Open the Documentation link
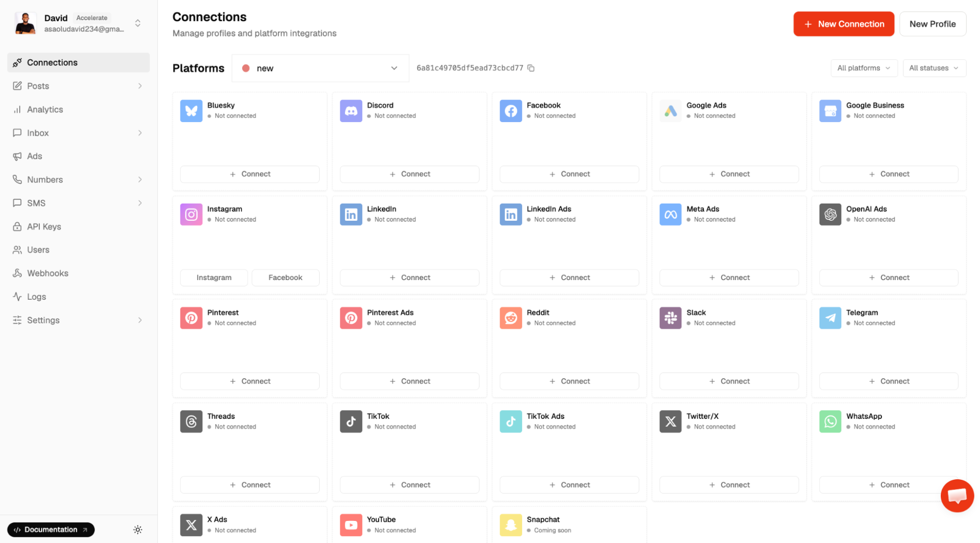980x543 pixels. (x=51, y=530)
